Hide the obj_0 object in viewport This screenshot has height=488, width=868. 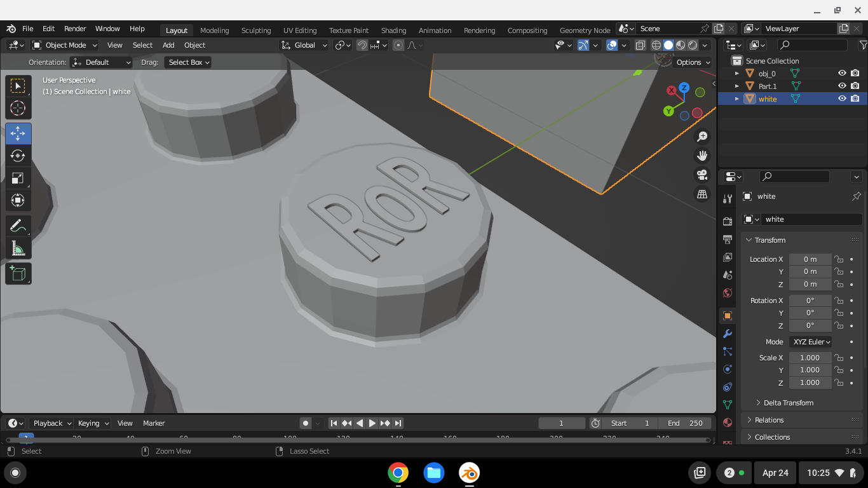(x=842, y=74)
